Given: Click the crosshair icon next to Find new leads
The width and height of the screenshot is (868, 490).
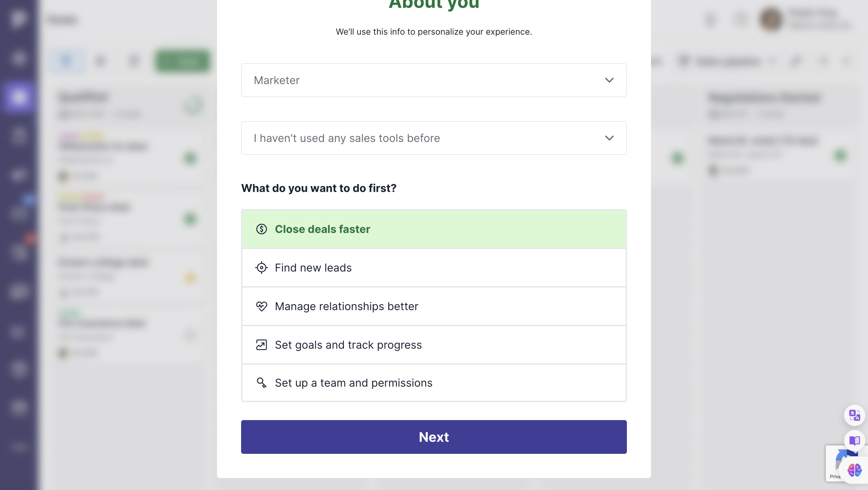Looking at the screenshot, I should point(262,268).
